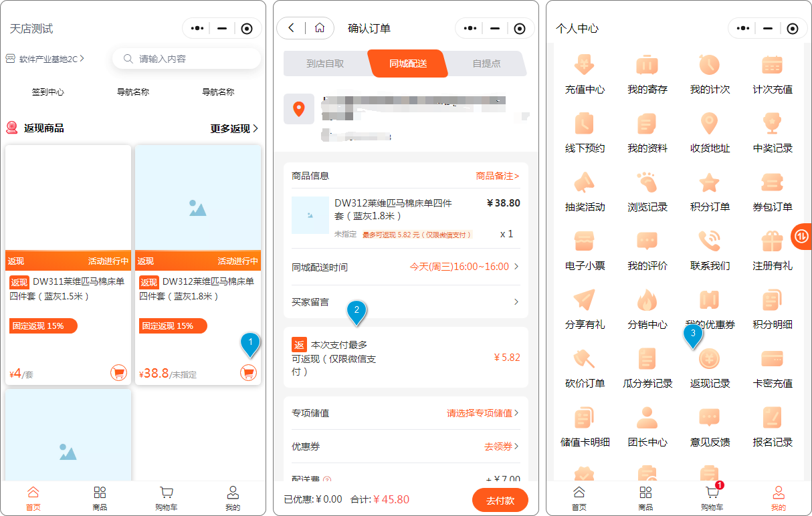Open the DW311 bedding product image
The height and width of the screenshot is (516, 812).
tap(68, 198)
